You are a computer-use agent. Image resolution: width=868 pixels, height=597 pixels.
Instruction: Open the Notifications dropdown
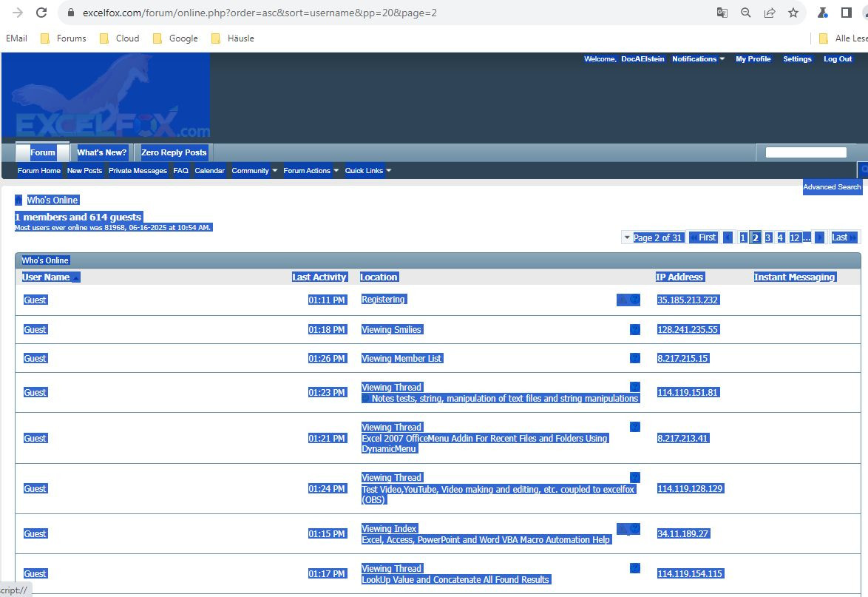[698, 58]
